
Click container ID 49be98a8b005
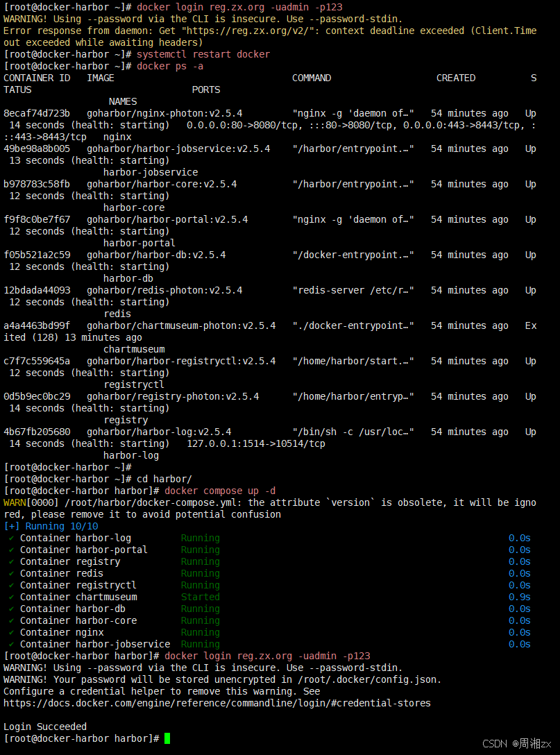click(37, 149)
